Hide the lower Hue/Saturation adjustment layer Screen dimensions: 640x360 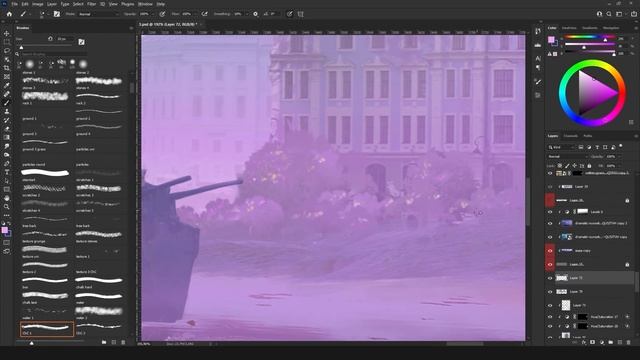tap(550, 326)
